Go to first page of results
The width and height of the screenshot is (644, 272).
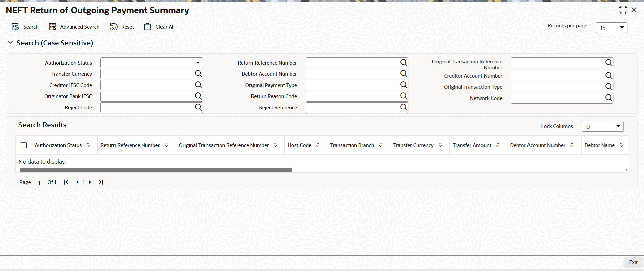tap(66, 182)
